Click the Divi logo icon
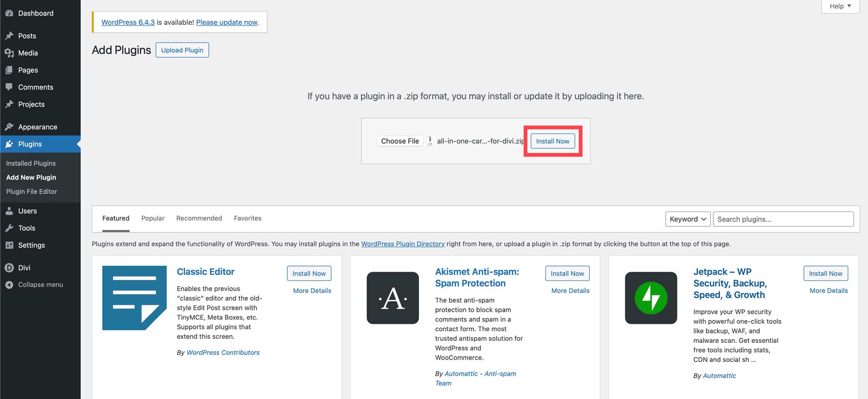The image size is (868, 399). (9, 268)
